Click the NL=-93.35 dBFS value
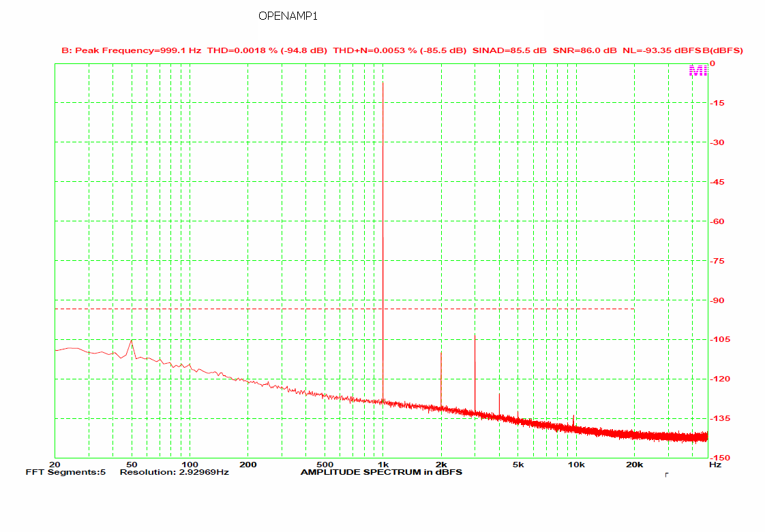 pyautogui.click(x=662, y=50)
